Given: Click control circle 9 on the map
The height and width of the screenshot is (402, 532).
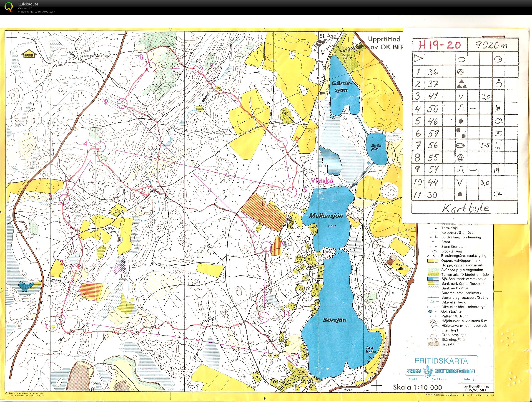Looking at the screenshot, I should (x=122, y=103).
